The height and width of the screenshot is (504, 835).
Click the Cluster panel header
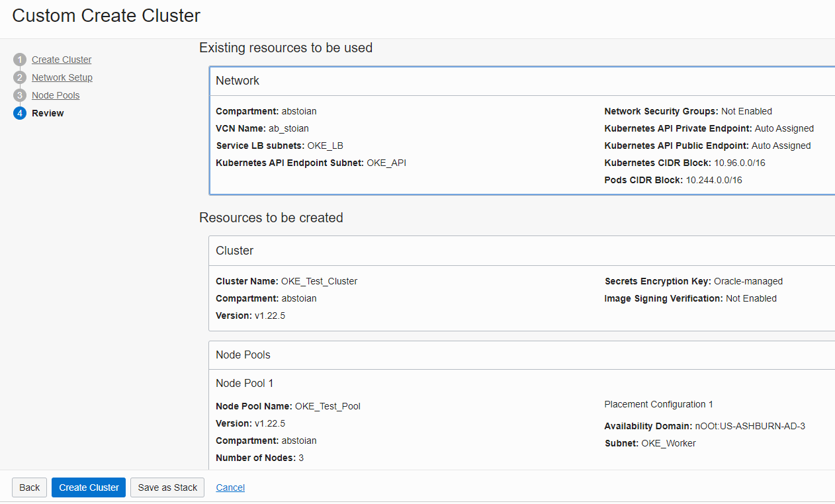tap(235, 251)
